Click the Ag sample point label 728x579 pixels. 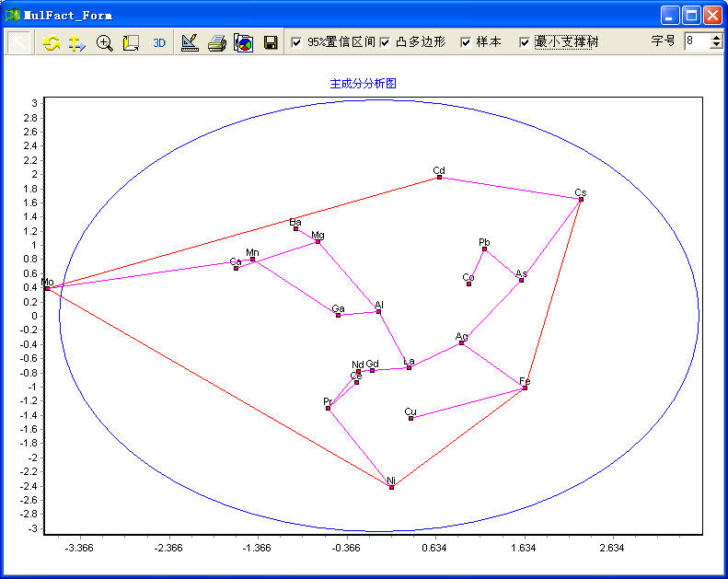click(461, 336)
